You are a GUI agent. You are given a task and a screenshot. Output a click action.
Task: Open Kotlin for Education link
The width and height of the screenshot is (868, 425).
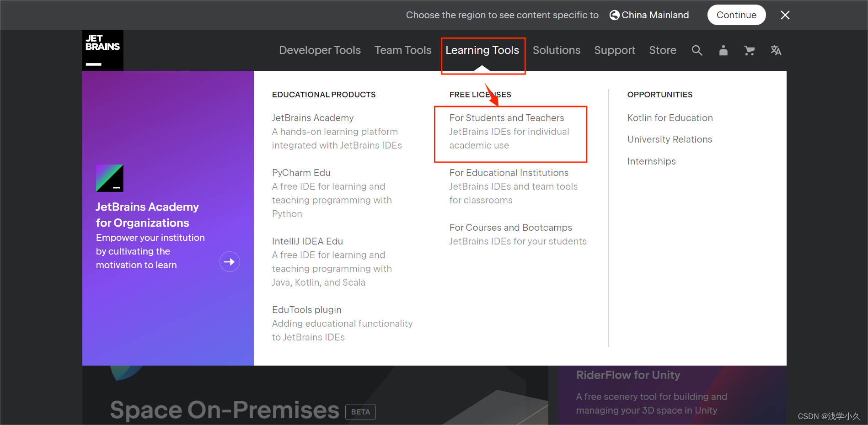coord(670,118)
